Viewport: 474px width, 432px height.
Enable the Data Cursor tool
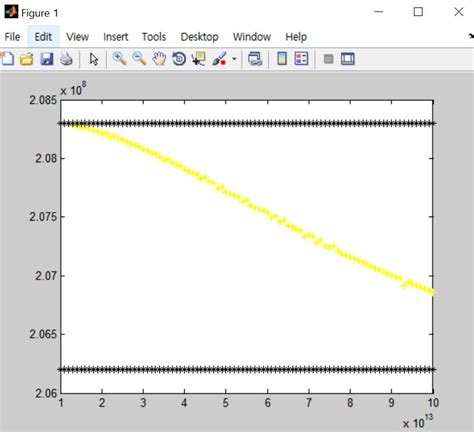tap(199, 59)
